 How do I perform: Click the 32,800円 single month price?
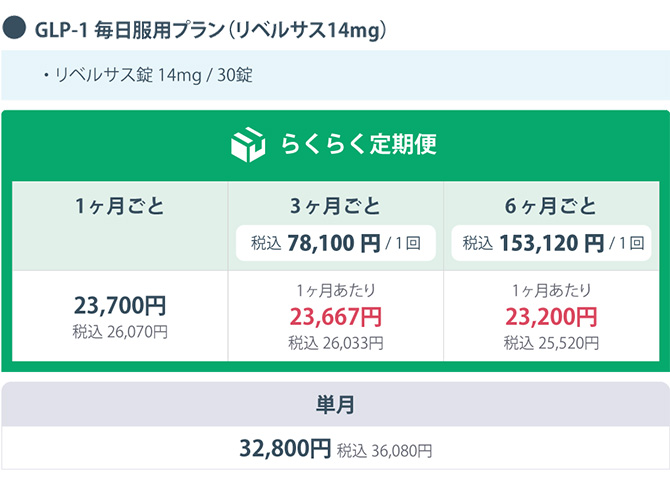coord(284,449)
